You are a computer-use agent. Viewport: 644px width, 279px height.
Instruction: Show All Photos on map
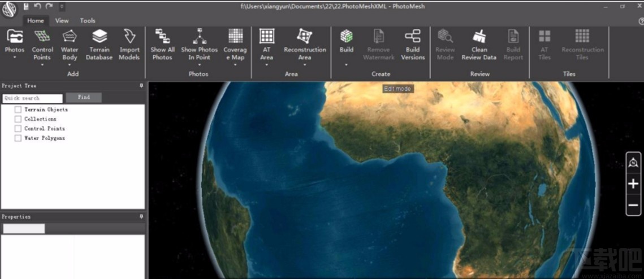162,44
